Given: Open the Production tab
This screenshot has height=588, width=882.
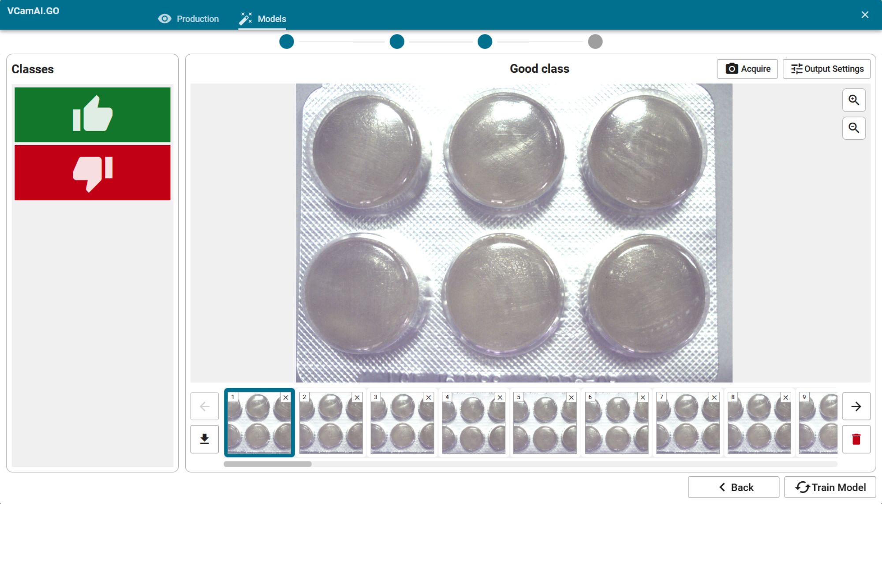Looking at the screenshot, I should [189, 19].
